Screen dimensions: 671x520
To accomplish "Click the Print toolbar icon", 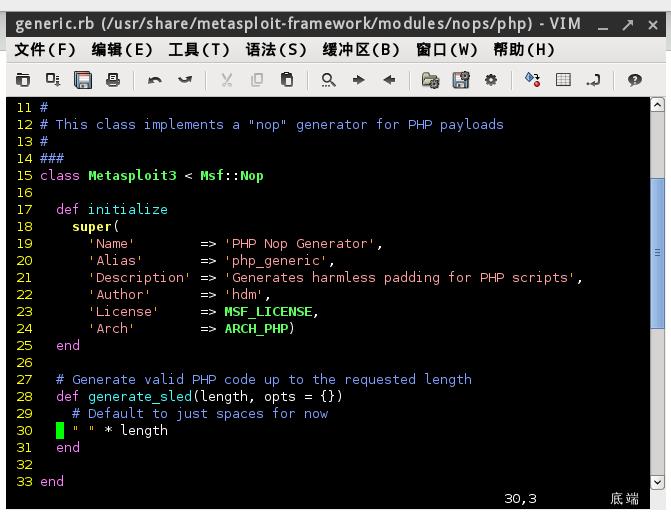I will [113, 80].
